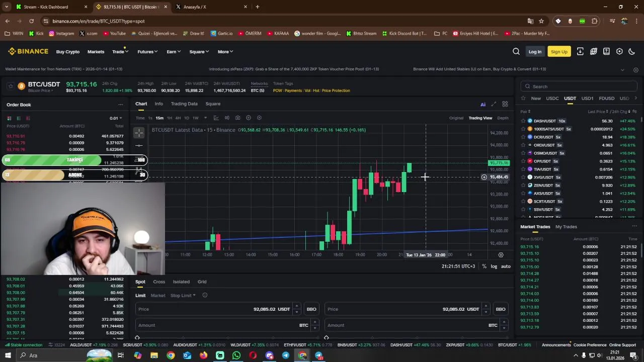Click the Sign Up button
The image size is (644, 362).
click(x=559, y=52)
